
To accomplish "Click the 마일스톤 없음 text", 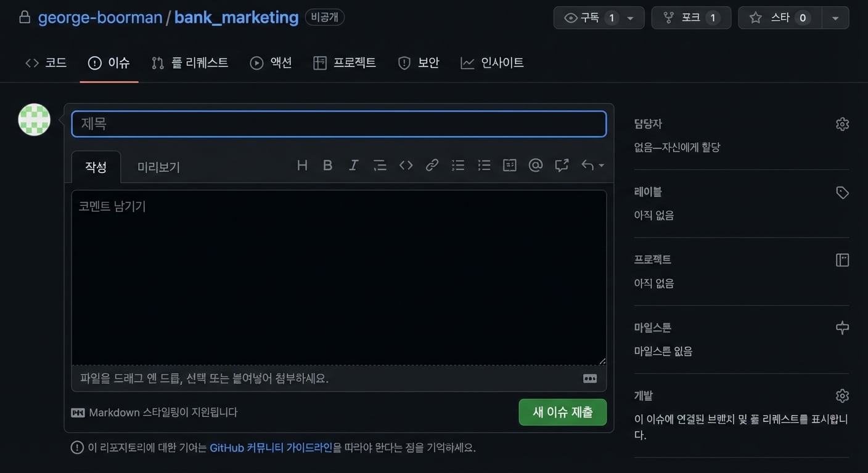I will (x=663, y=352).
